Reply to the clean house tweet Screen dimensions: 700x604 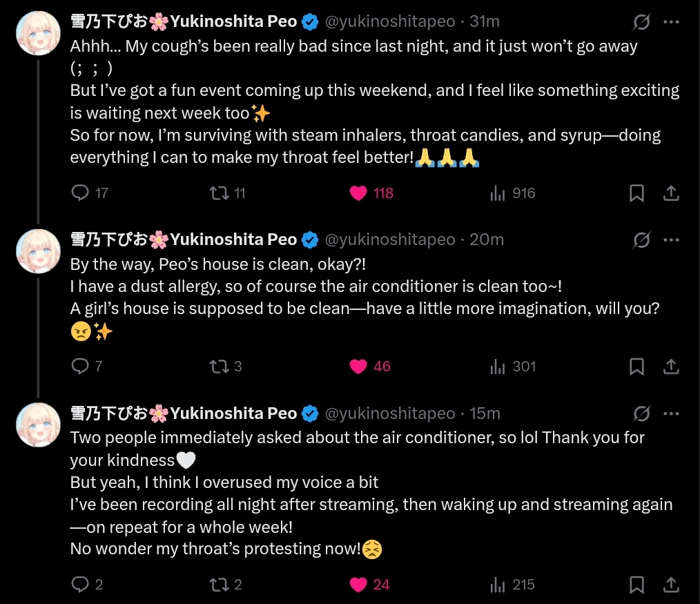tap(81, 366)
